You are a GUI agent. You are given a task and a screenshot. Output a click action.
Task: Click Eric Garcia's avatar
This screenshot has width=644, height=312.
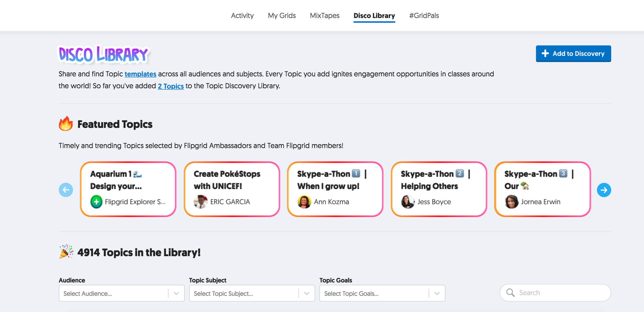coord(201,202)
